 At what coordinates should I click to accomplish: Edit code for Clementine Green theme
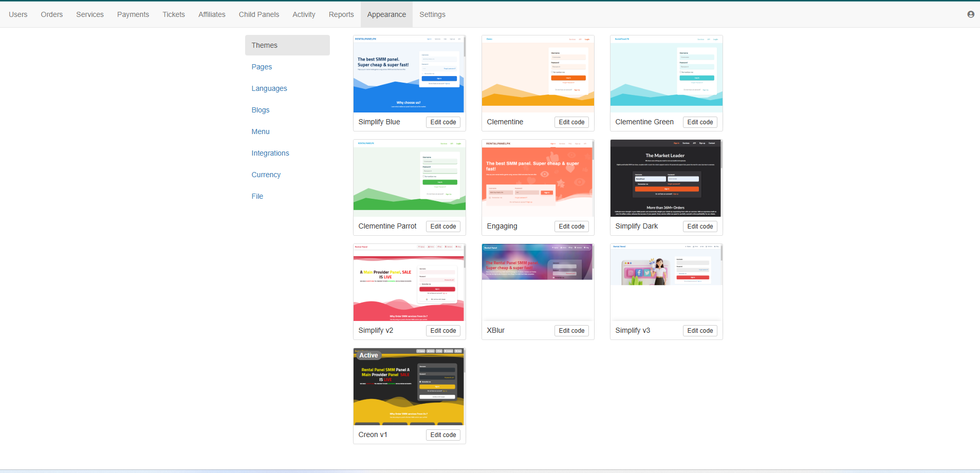[699, 122]
